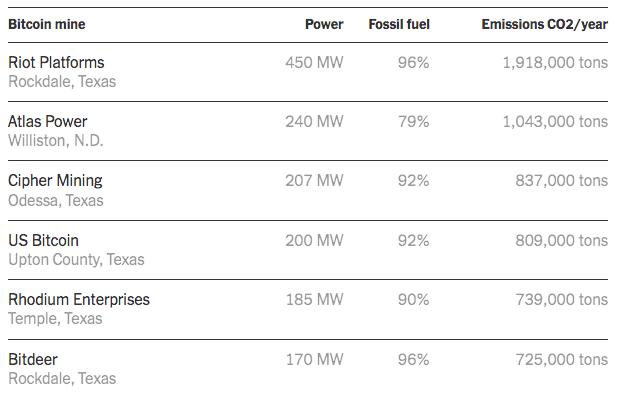Click the US Bitcoin row name
This screenshot has height=397, width=618.
(43, 240)
